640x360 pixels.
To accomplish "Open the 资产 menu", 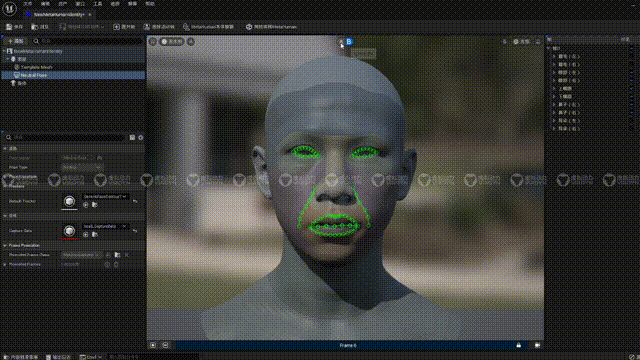I will 62,4.
